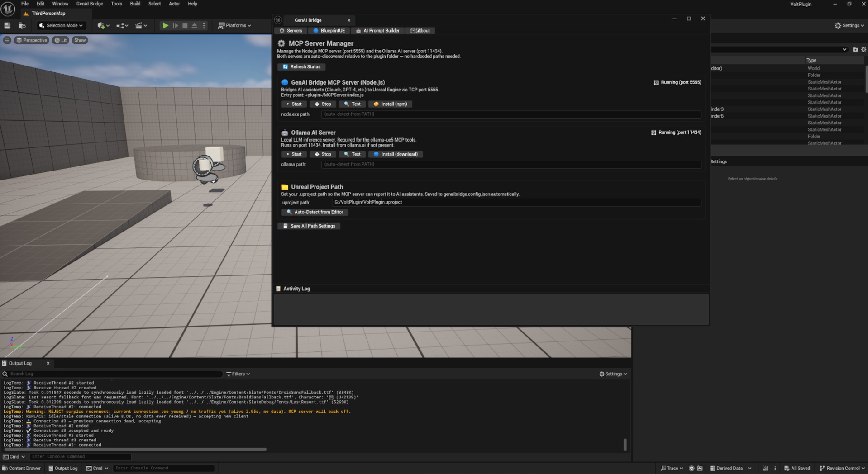Open Outliner settings gear icon
868x474 pixels.
click(x=864, y=49)
